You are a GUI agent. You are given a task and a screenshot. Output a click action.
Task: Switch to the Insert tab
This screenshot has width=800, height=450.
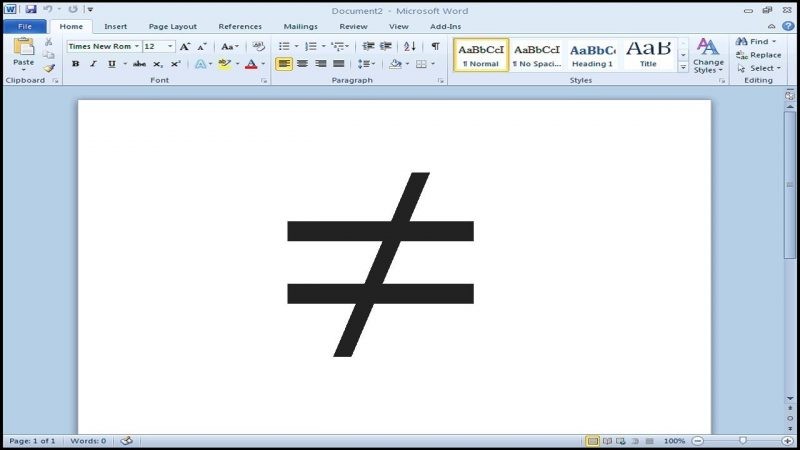click(115, 27)
